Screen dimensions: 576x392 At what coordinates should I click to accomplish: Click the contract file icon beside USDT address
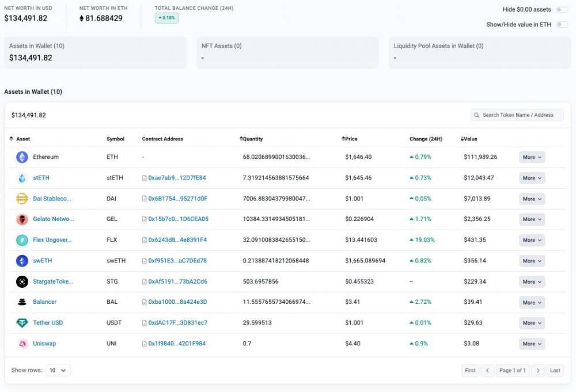(x=145, y=323)
